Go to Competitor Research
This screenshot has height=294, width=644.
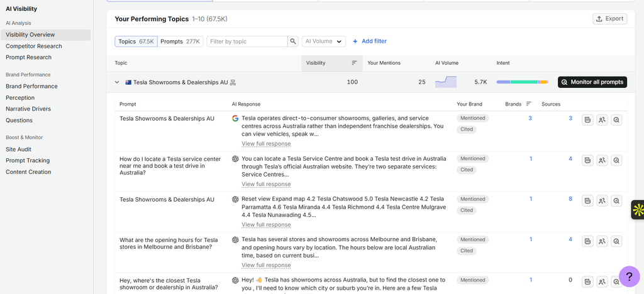(x=34, y=46)
